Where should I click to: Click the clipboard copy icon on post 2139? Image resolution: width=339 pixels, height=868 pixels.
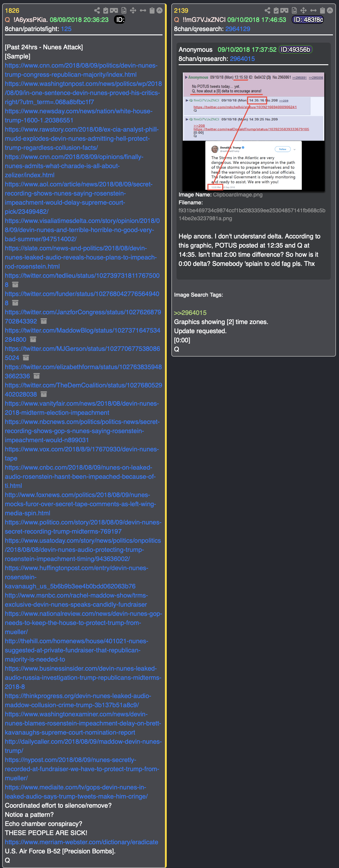(323, 10)
